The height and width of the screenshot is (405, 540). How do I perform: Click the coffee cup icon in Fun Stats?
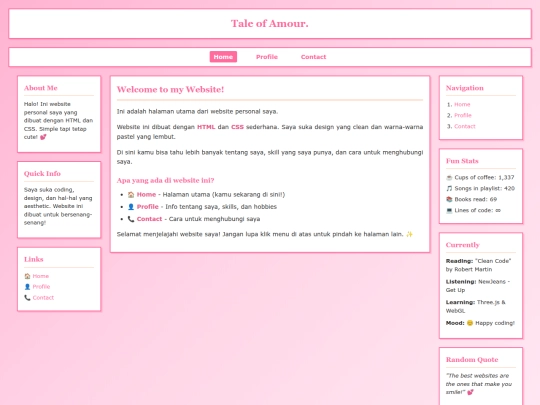coord(449,178)
